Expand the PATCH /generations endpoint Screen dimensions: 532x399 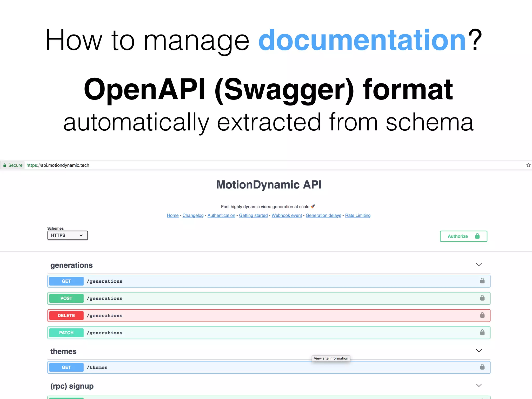[x=269, y=332]
